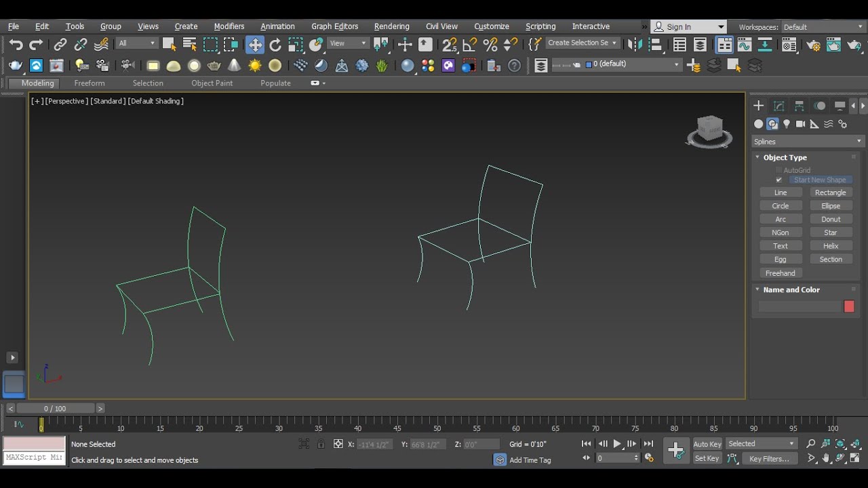This screenshot has height=488, width=868.
Task: Toggle the Set Key mode button
Action: [x=707, y=459]
